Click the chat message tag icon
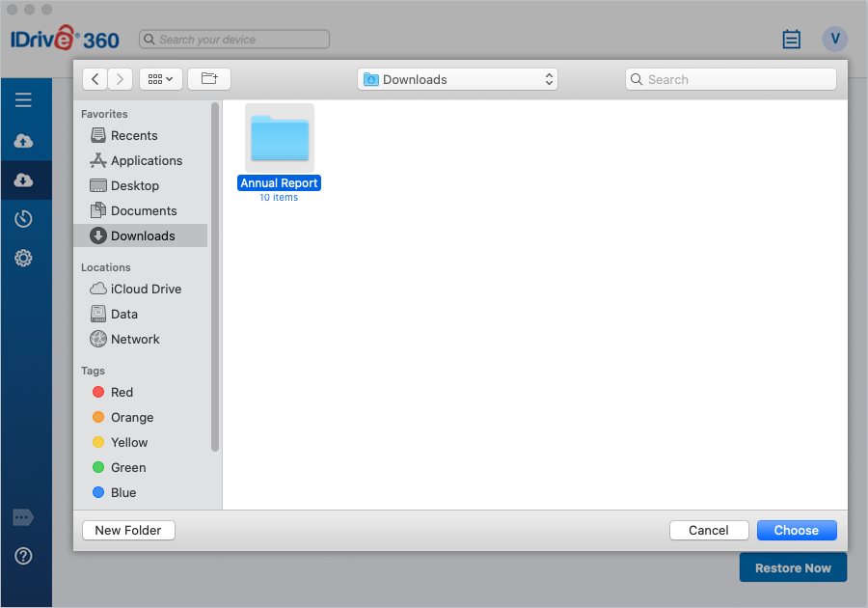 [x=23, y=517]
